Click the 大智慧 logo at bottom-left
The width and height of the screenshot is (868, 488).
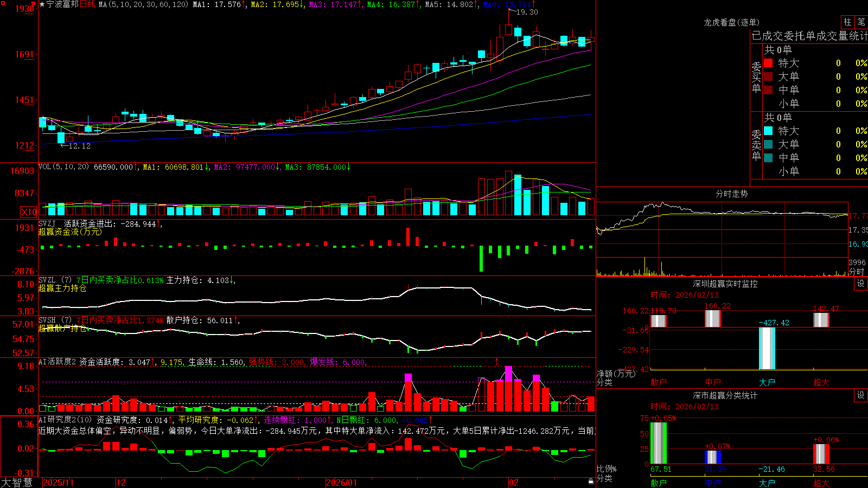17,483
